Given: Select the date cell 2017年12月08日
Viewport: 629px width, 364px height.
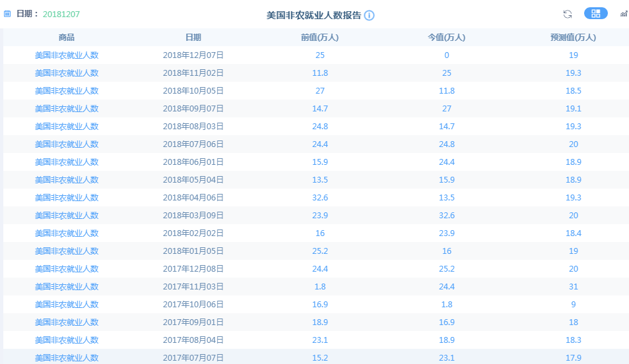Looking at the screenshot, I should pyautogui.click(x=193, y=269).
